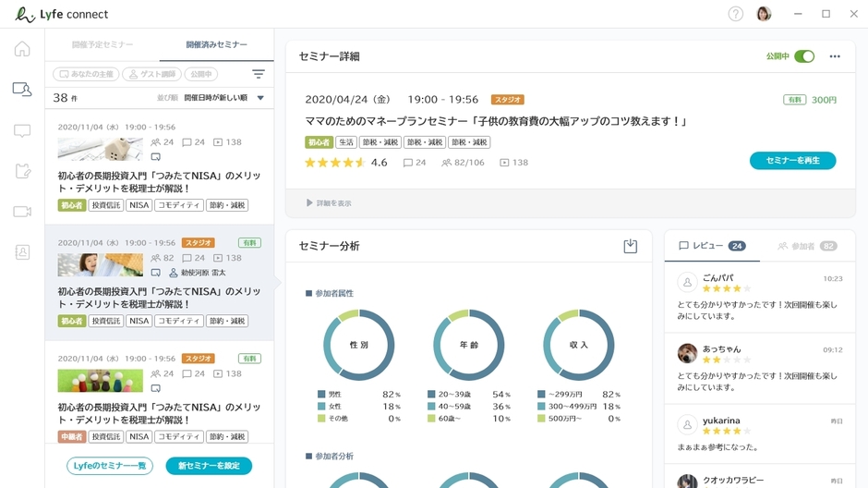Open the chat messages sidebar icon

pos(22,131)
